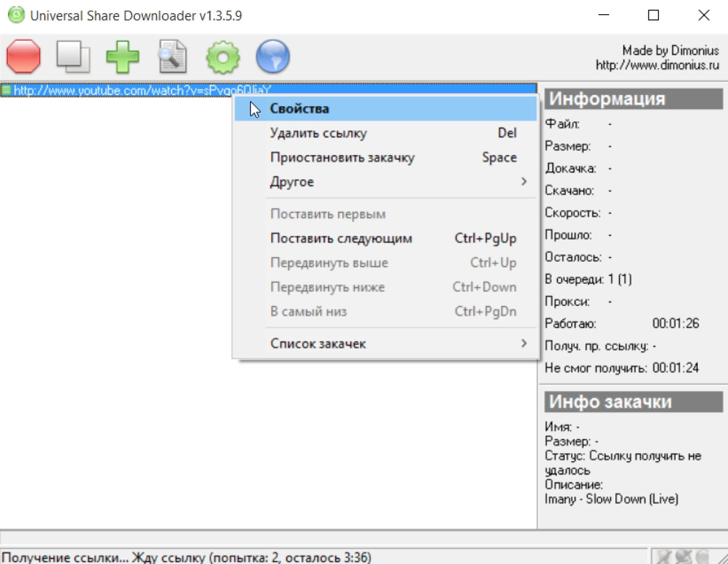Select the YouTube link row
Viewport: 728px width, 564px height.
click(x=268, y=90)
